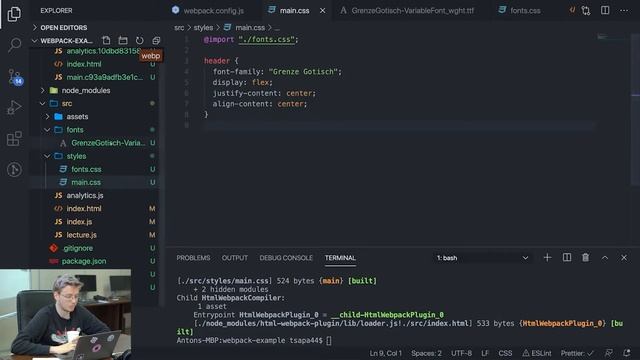The width and height of the screenshot is (640, 360).
Task: Close the terminal panel
Action: coord(624,258)
